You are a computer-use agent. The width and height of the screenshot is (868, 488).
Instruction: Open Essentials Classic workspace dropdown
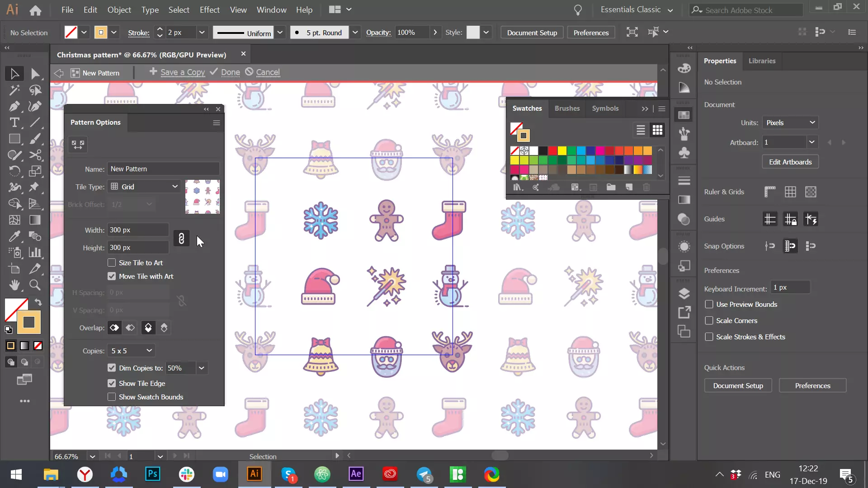[637, 9]
